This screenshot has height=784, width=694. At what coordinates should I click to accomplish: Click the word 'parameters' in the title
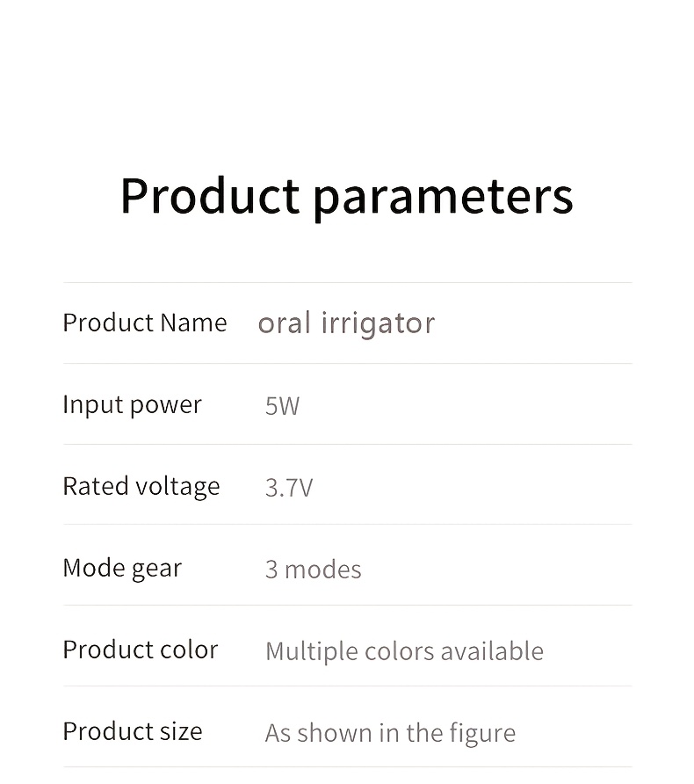click(444, 199)
